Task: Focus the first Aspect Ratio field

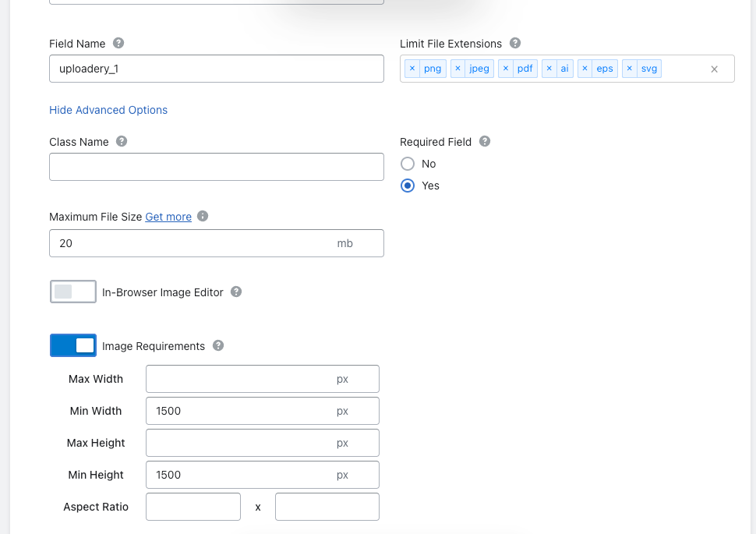Action: (193, 507)
